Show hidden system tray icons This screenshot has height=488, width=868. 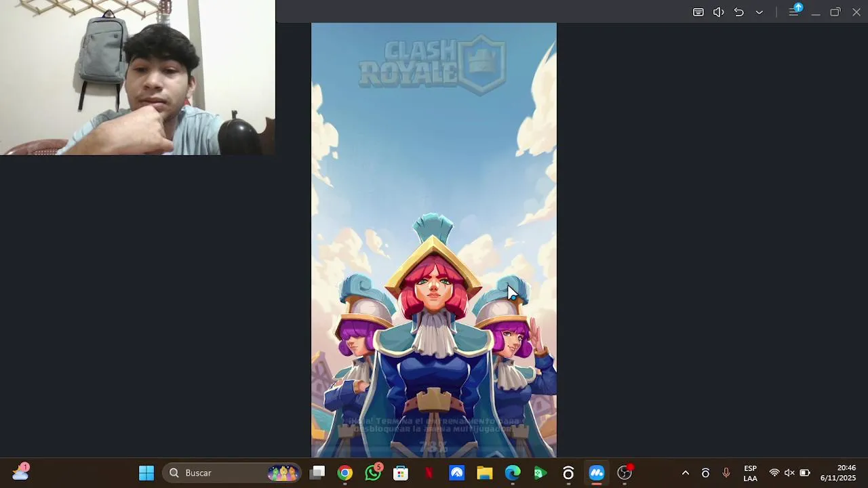pos(686,473)
